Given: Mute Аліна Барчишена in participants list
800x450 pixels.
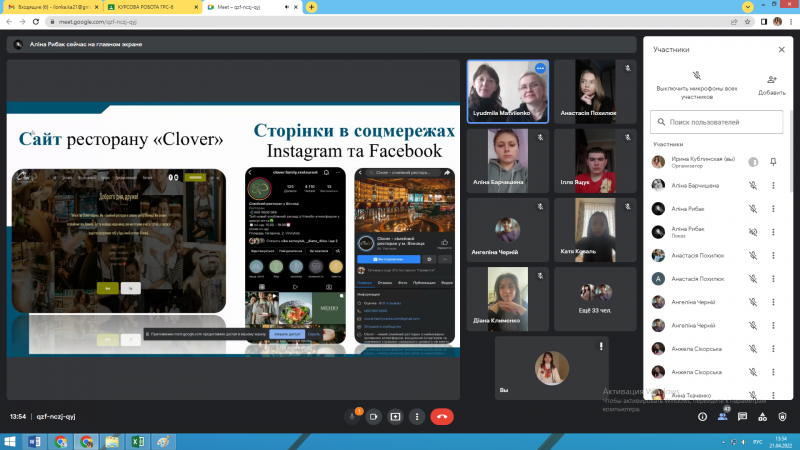Looking at the screenshot, I should (x=753, y=185).
